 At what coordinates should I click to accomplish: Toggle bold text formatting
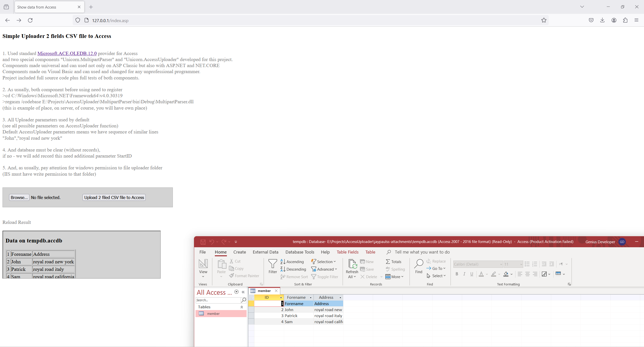pyautogui.click(x=457, y=274)
